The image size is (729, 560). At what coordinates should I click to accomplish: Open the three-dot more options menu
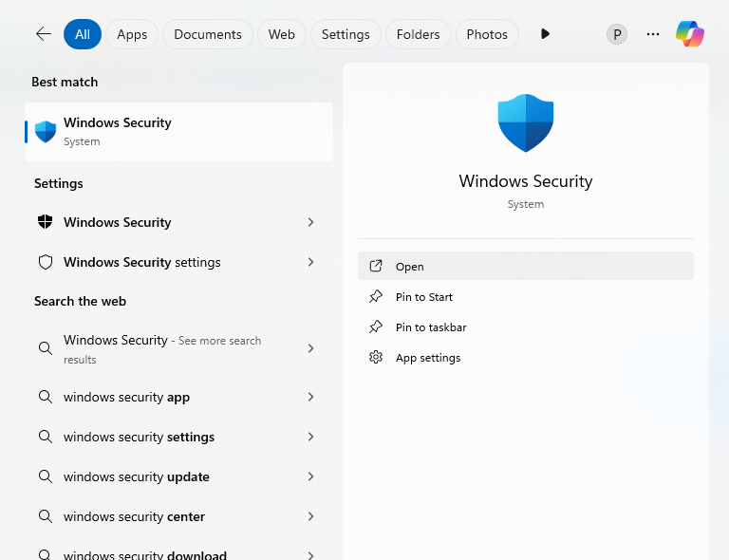(653, 34)
